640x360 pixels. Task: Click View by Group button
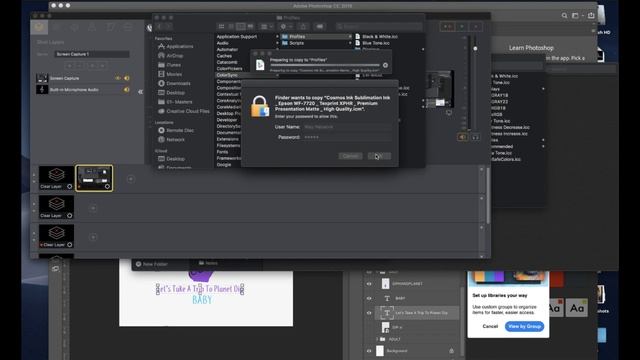(x=524, y=326)
